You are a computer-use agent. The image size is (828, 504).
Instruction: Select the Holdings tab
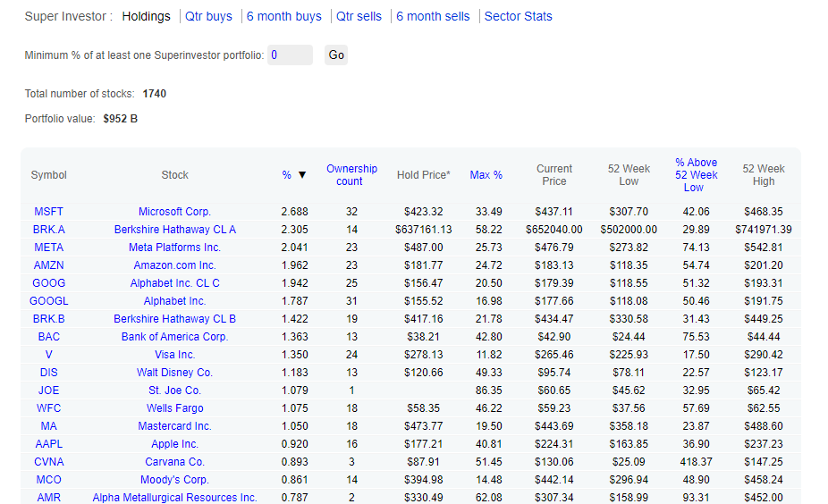pos(146,16)
